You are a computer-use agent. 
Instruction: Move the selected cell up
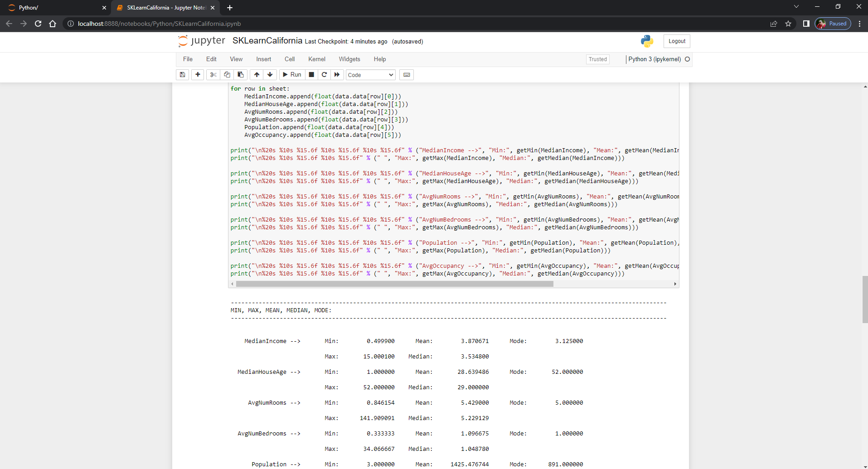pyautogui.click(x=256, y=74)
